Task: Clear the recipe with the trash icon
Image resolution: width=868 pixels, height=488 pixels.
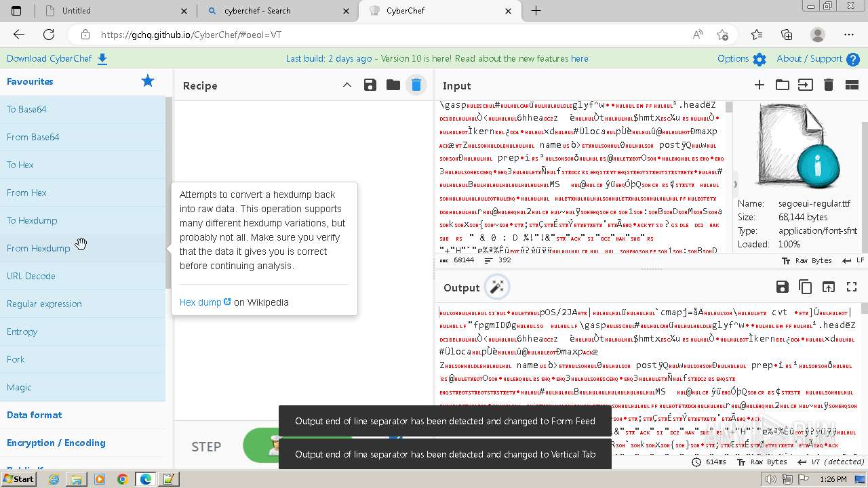Action: tap(416, 85)
